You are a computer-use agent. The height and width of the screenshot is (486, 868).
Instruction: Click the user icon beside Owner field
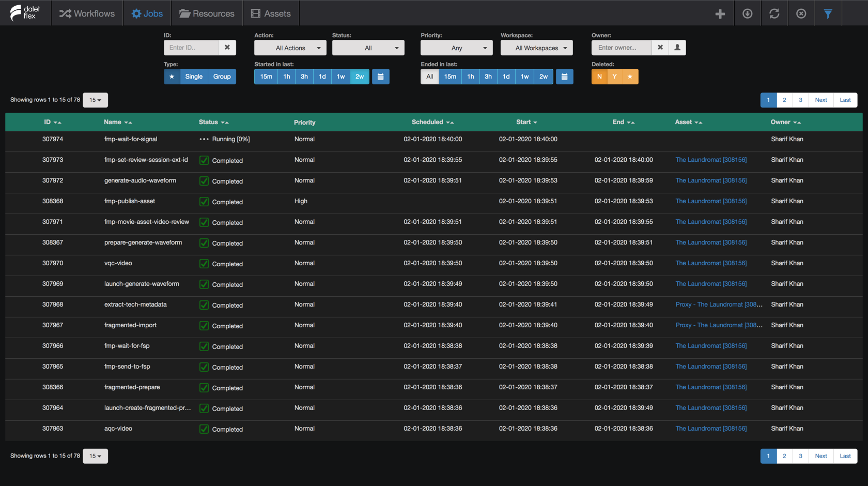coord(677,48)
